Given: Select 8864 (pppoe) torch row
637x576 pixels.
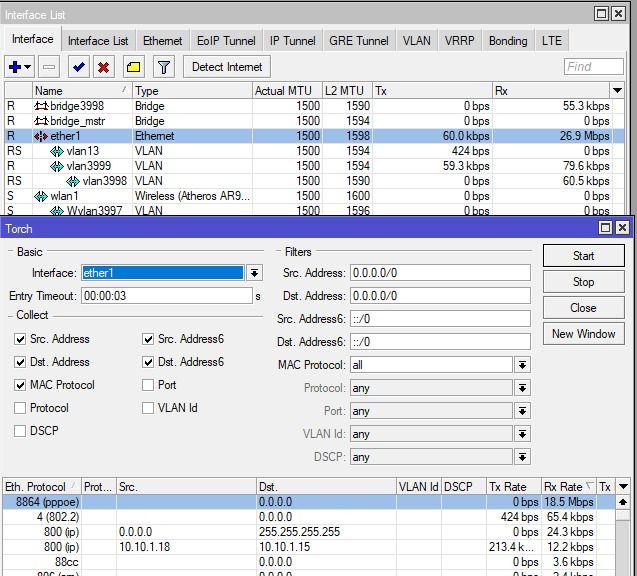Looking at the screenshot, I should pos(308,502).
